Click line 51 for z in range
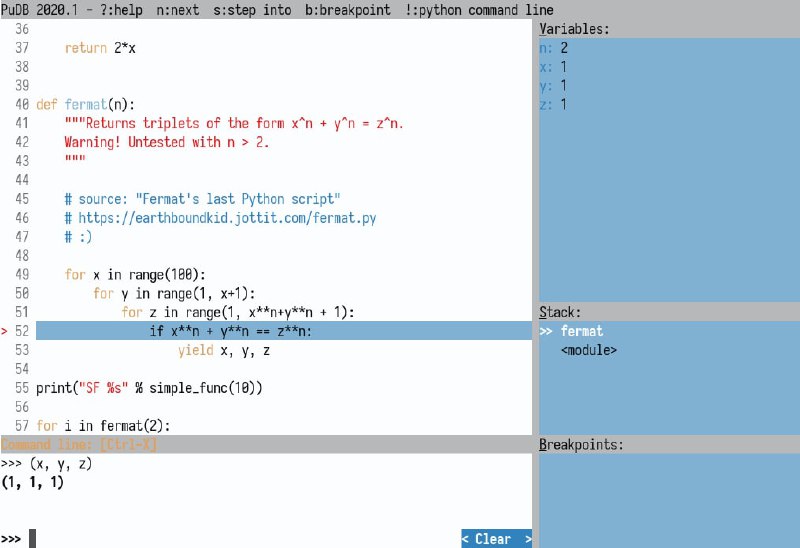Screen dimensions: 800x548 click(x=238, y=312)
